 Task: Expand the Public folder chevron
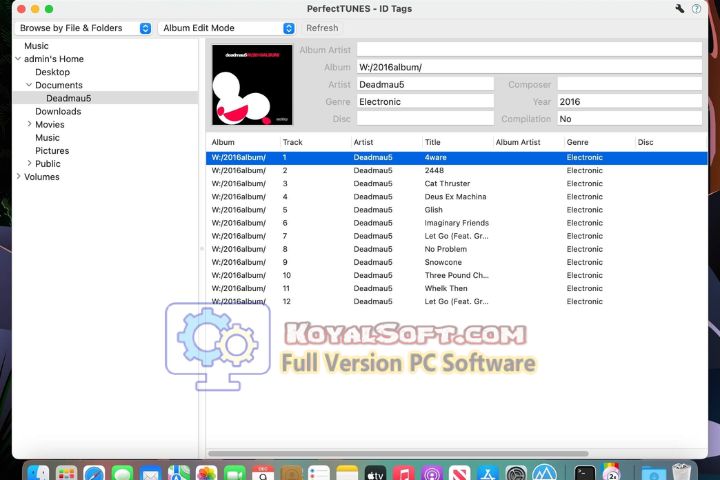29,164
